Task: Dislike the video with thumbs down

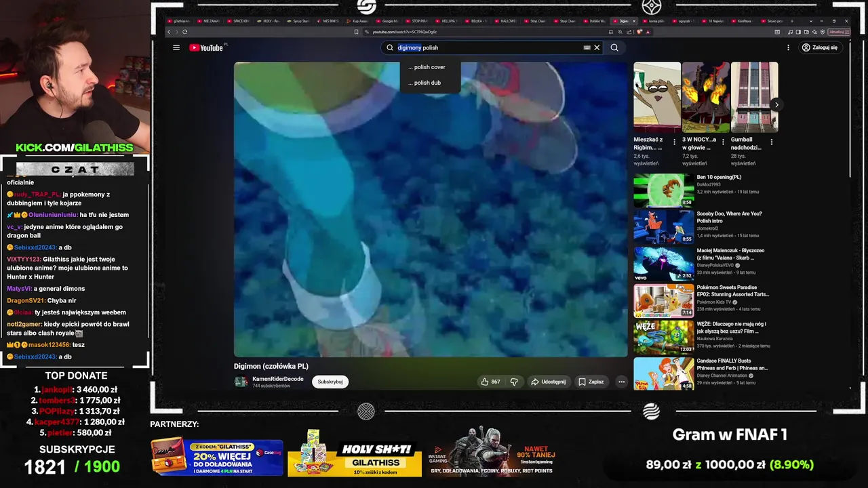Action: pos(514,382)
